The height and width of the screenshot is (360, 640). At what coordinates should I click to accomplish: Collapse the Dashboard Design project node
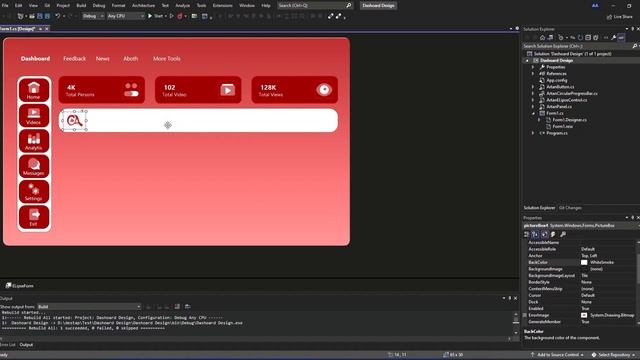[527, 60]
